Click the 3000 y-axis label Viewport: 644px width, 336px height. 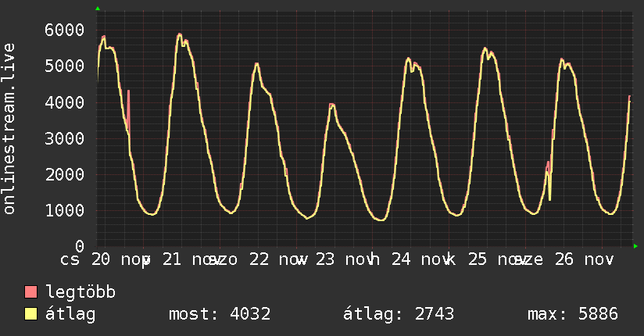(x=65, y=138)
